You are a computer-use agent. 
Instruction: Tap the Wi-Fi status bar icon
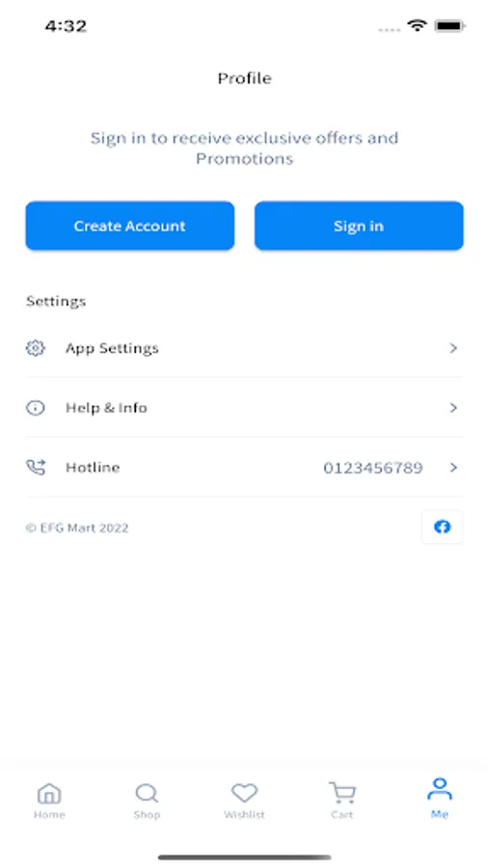[x=417, y=25]
